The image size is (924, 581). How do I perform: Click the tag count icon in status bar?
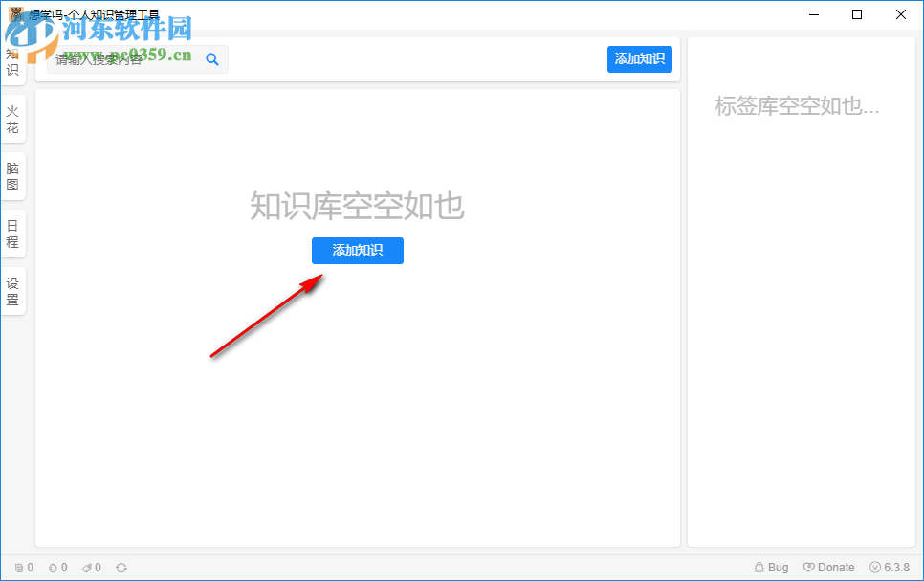coord(84,567)
